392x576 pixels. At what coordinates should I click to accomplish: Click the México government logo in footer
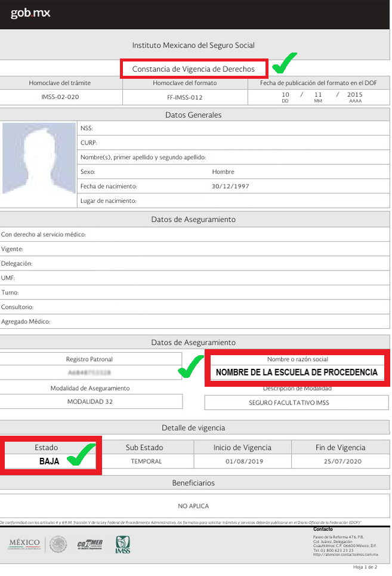(x=24, y=543)
